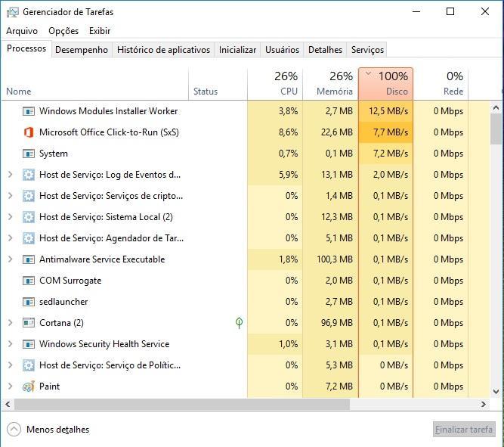Sort by the Status column header

point(218,84)
